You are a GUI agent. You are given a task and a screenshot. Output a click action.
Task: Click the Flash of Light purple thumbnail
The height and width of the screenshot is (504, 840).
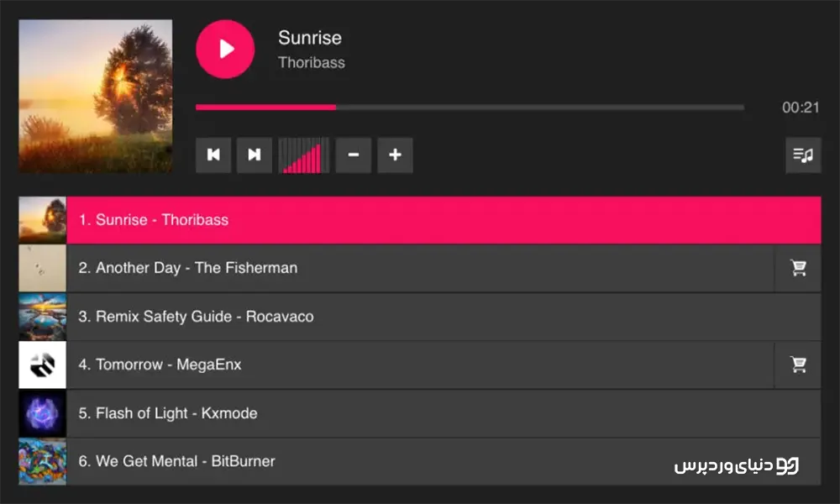[42, 413]
